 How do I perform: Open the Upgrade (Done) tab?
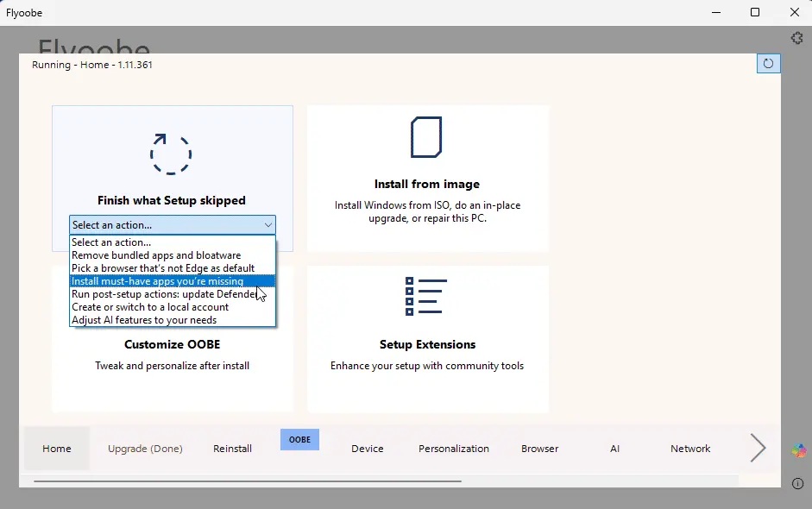click(x=145, y=449)
